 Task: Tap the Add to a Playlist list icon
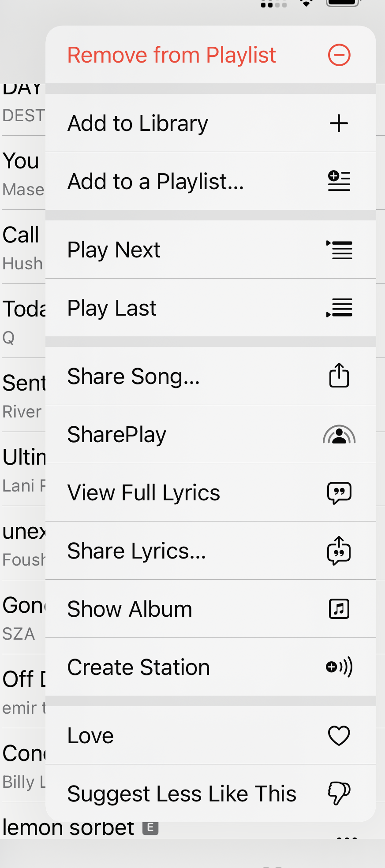(x=339, y=181)
